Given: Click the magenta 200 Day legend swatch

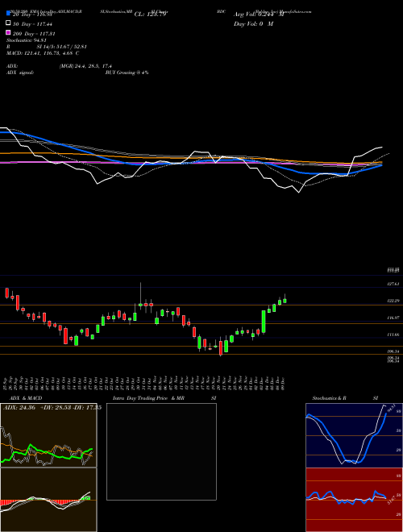Looking at the screenshot, I should [8, 32].
